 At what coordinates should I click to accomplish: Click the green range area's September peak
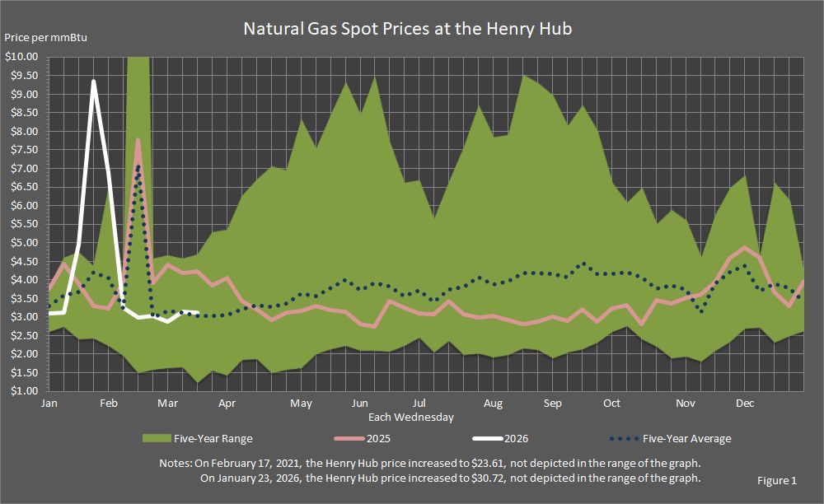[x=525, y=76]
